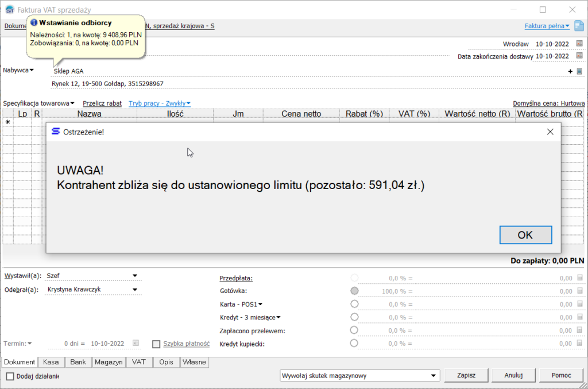This screenshot has height=389, width=588.
Task: Select the Karta - POS1 radio button
Action: (354, 304)
